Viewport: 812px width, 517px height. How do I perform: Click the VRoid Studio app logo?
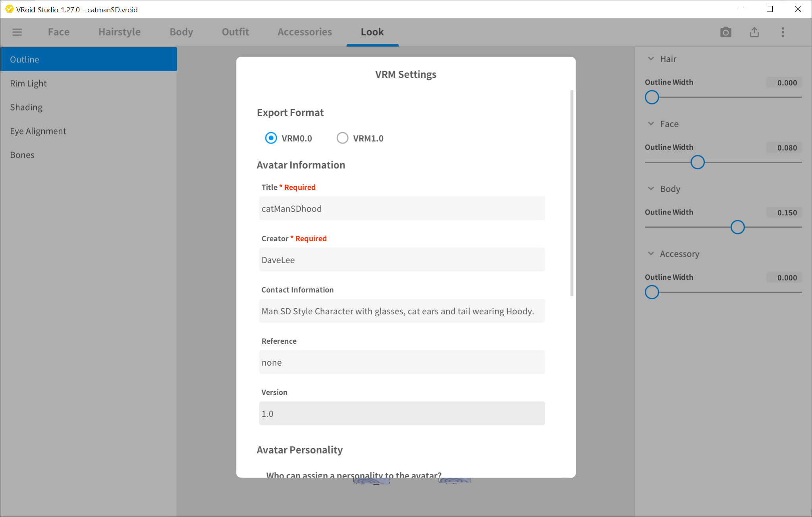[9, 9]
